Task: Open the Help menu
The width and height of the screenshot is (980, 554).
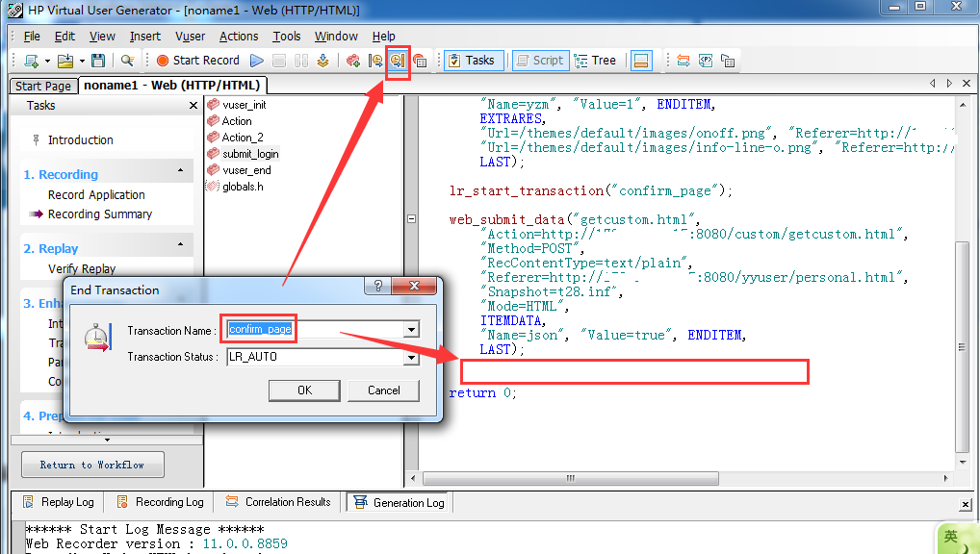Action: (384, 37)
